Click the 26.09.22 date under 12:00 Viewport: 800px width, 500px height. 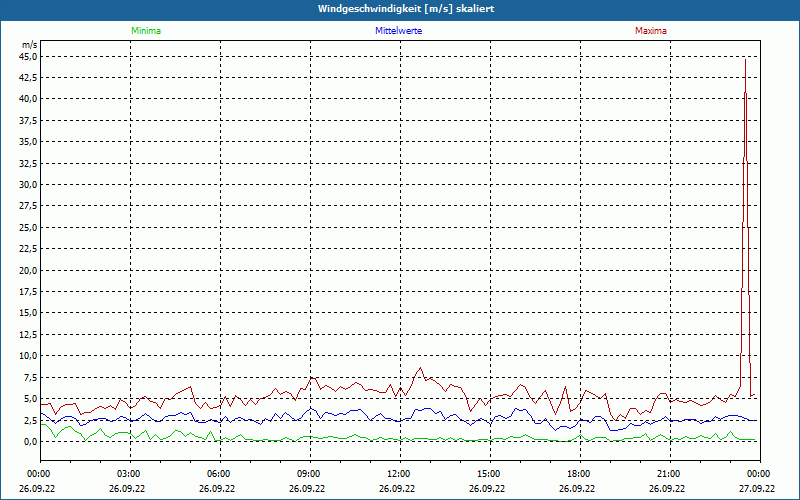pos(397,488)
